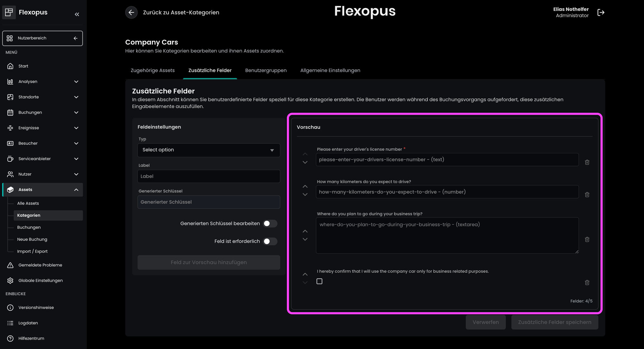Collapse the sidebar with the double chevron

77,14
